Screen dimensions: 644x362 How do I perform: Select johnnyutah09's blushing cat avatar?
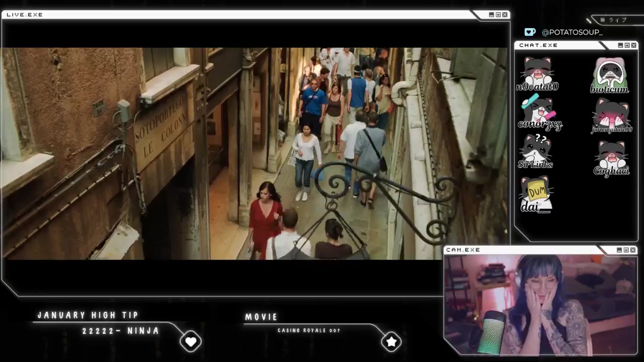click(611, 113)
